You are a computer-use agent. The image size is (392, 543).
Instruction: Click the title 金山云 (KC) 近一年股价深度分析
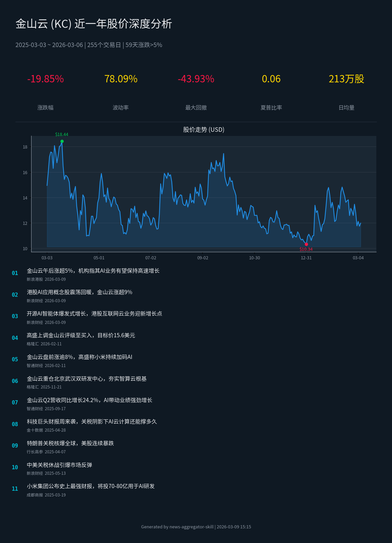pos(94,24)
